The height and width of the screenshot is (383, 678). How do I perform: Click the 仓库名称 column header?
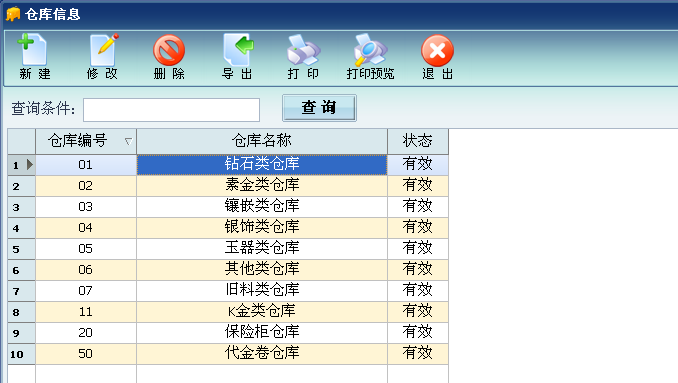(x=262, y=141)
